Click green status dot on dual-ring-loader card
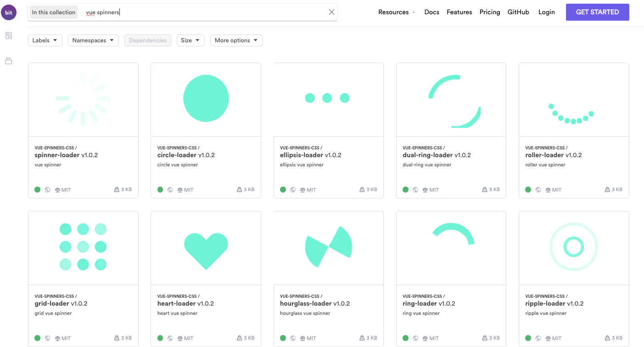The width and height of the screenshot is (644, 347). tap(406, 190)
